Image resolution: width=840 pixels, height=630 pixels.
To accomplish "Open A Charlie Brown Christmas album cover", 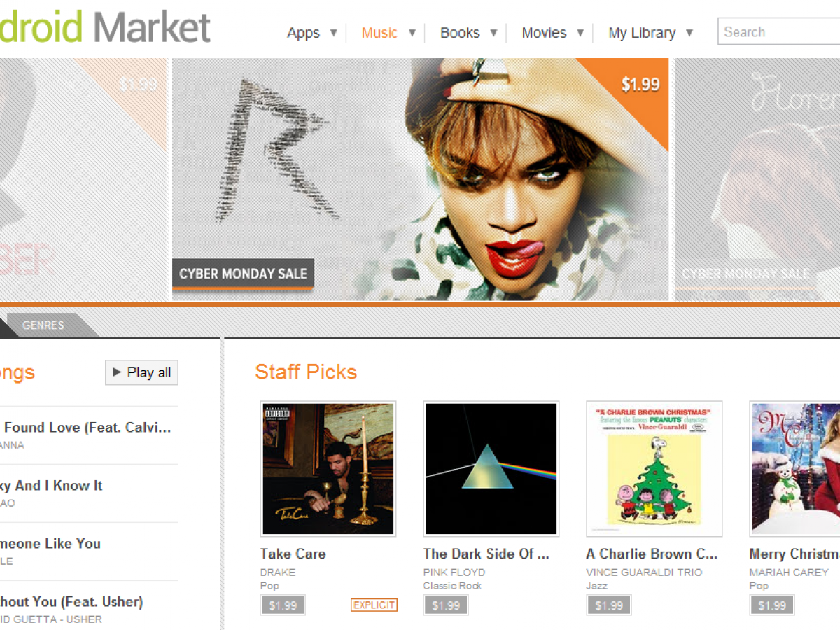I will [x=654, y=469].
